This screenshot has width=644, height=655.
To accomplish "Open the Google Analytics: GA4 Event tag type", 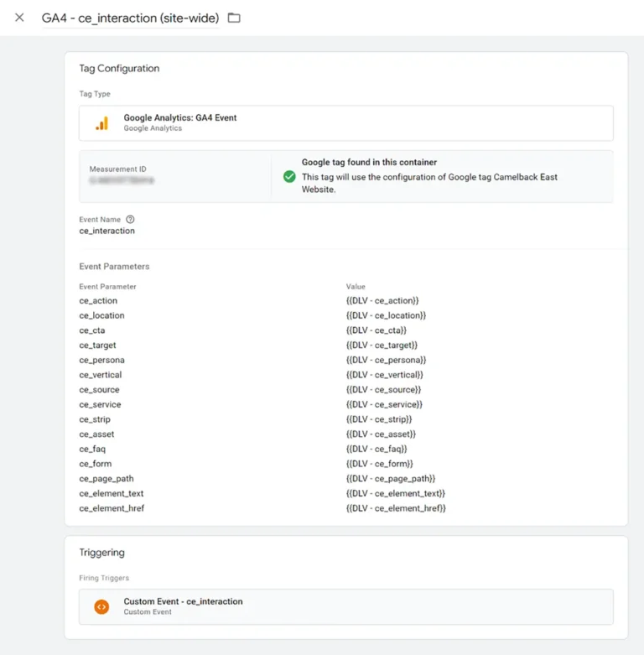I will [x=345, y=123].
